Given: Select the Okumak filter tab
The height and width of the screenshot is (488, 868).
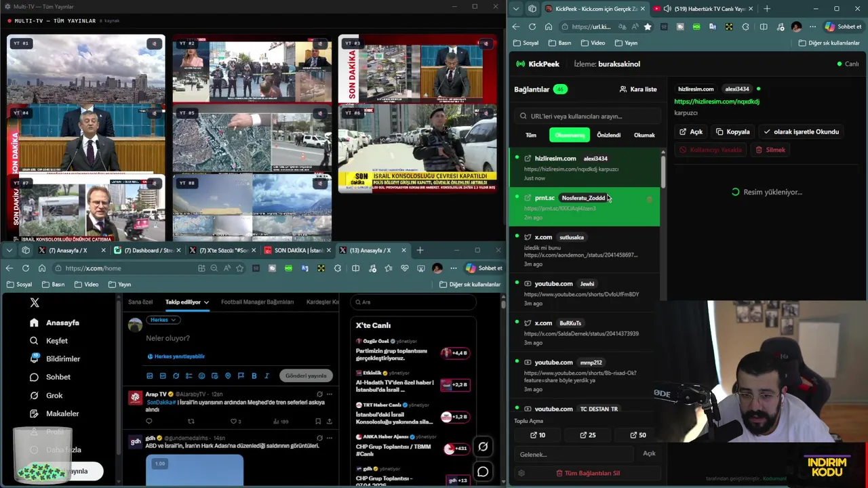Looking at the screenshot, I should point(644,135).
